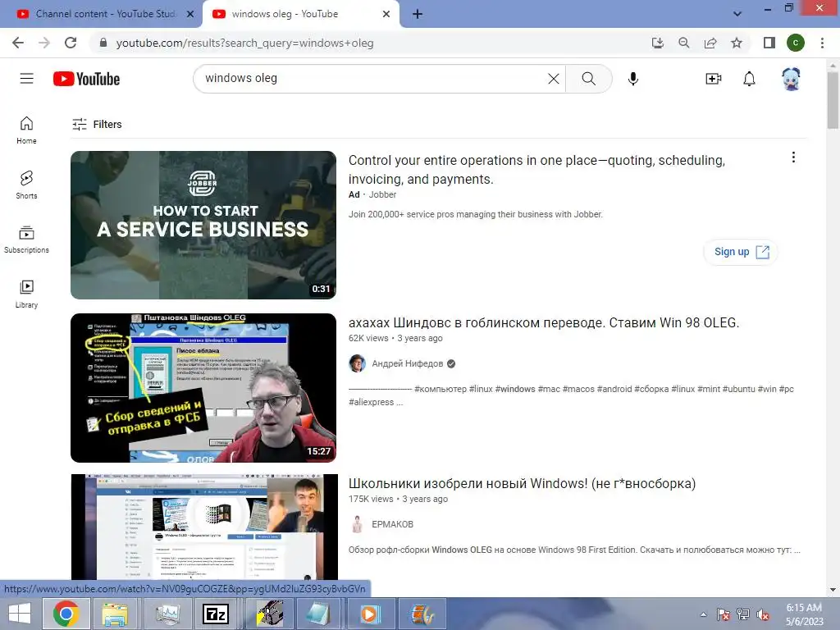This screenshot has height=630, width=840.
Task: Click the Action Center flag tray icon
Action: 724,614
